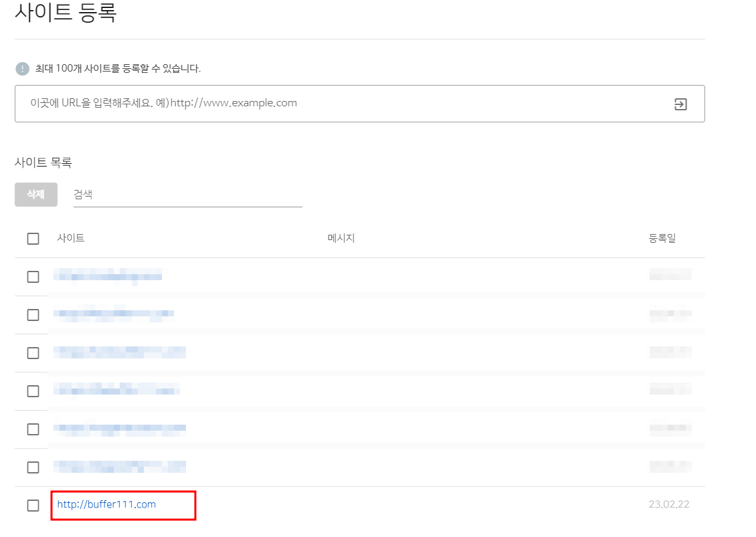Viewport: 756px width, 537px height.
Task: Click the URL submit arrow icon
Action: click(x=681, y=104)
